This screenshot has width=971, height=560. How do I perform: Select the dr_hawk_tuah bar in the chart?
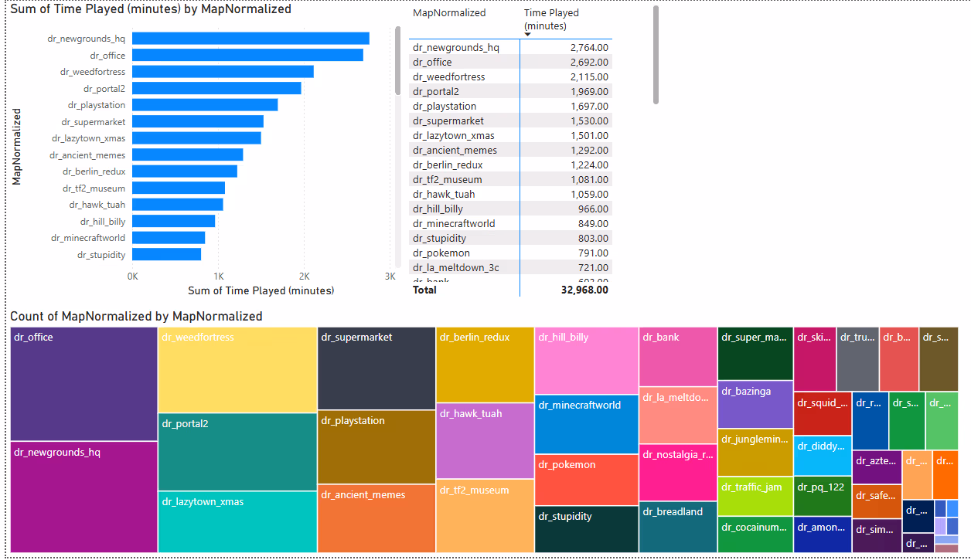[178, 205]
